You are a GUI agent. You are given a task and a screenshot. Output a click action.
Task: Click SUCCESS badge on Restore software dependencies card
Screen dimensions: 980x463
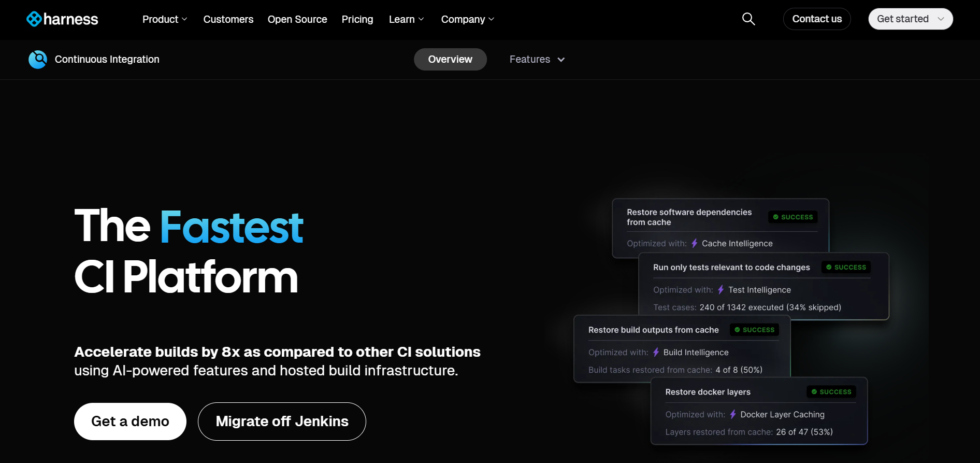click(793, 217)
